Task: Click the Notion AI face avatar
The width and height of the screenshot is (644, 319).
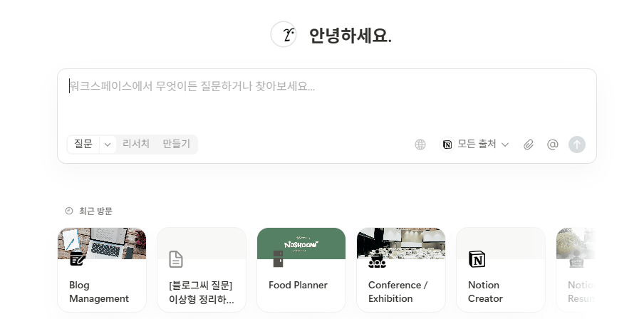Action: (x=284, y=34)
